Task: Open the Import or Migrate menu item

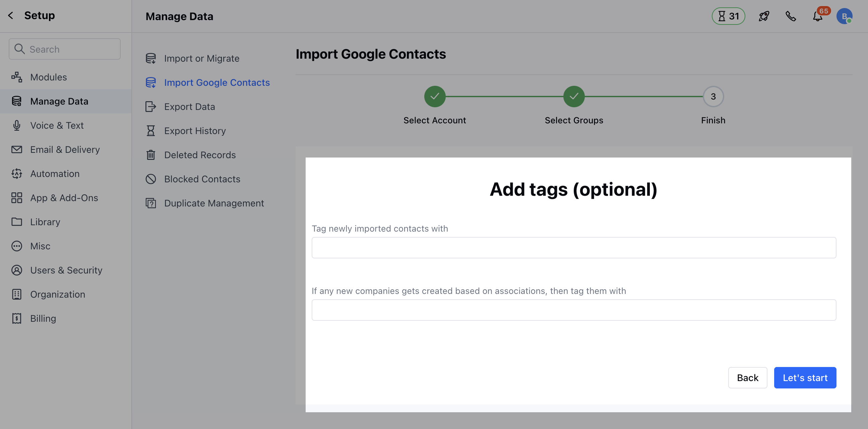Action: coord(201,58)
